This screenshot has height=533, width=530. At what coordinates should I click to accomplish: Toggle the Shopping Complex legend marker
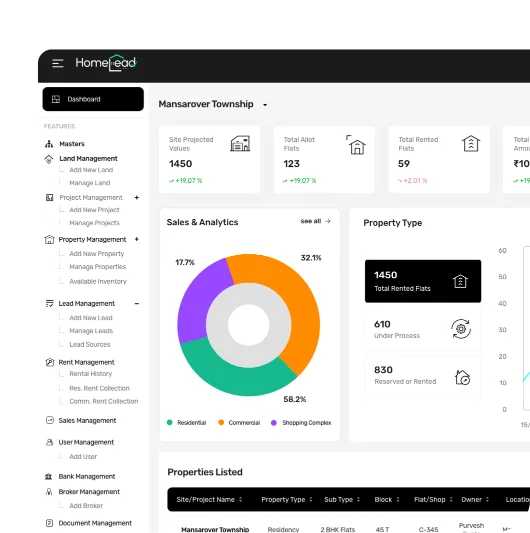[x=274, y=423]
